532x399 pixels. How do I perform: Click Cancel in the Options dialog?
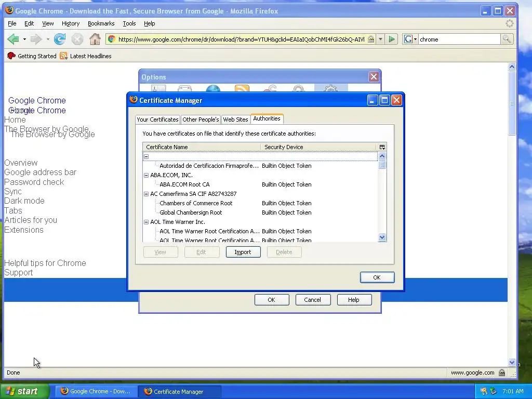(x=312, y=300)
